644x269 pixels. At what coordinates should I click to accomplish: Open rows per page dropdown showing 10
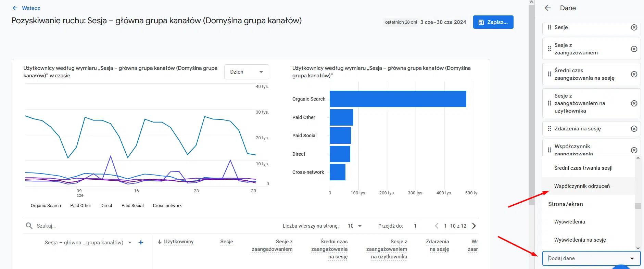355,226
